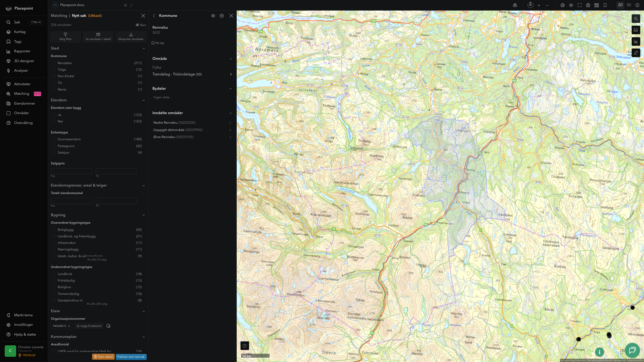This screenshot has height=362, width=644.
Task: Click Se resultater i tabell
Action: pyautogui.click(x=98, y=36)
